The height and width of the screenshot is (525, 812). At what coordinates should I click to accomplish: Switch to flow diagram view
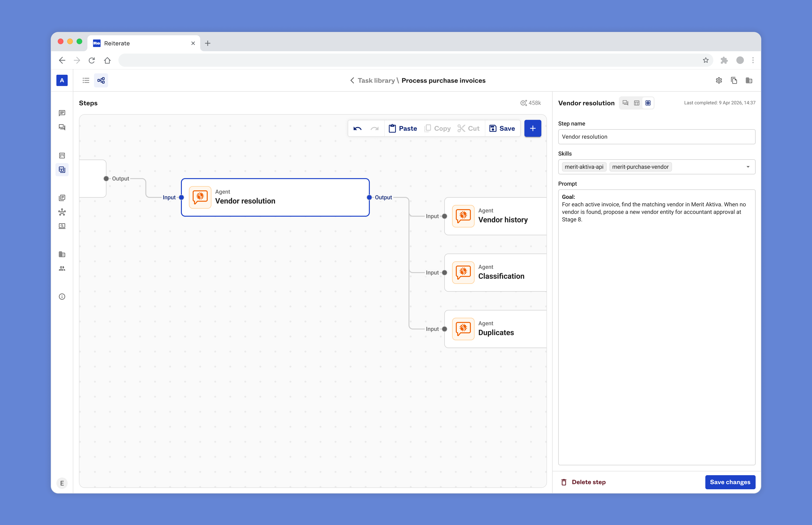101,80
